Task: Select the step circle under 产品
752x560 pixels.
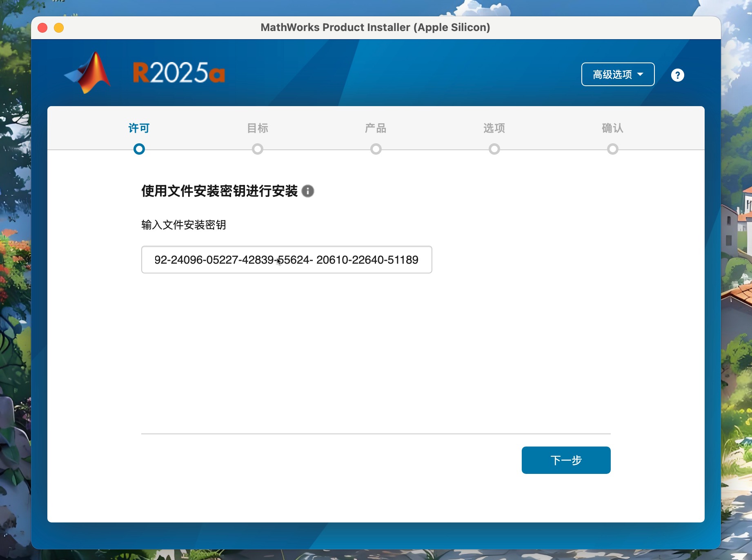Action: pos(376,149)
